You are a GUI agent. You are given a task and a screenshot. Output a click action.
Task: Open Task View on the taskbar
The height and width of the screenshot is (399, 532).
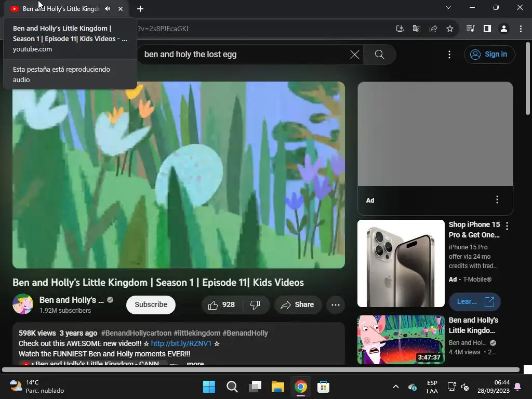point(255,387)
